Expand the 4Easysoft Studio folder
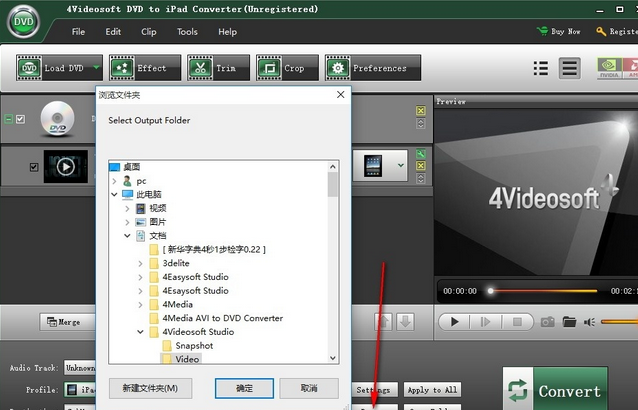The height and width of the screenshot is (410, 638). pyautogui.click(x=140, y=277)
